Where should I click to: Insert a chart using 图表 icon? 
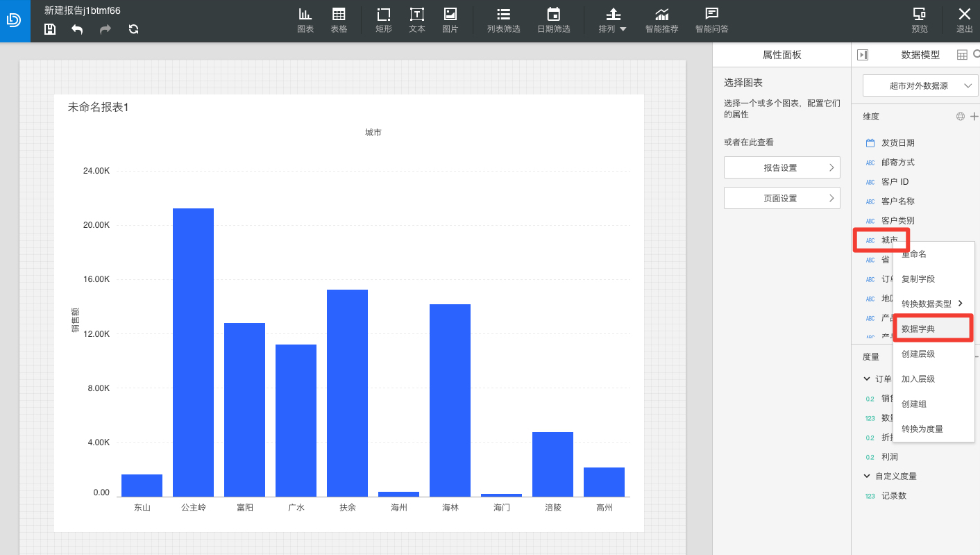305,21
